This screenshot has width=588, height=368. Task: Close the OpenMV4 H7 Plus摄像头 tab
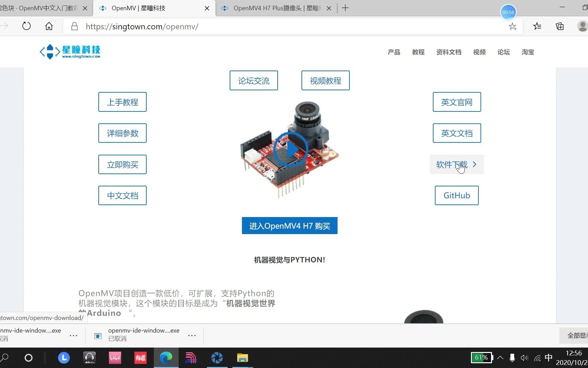pyautogui.click(x=329, y=8)
